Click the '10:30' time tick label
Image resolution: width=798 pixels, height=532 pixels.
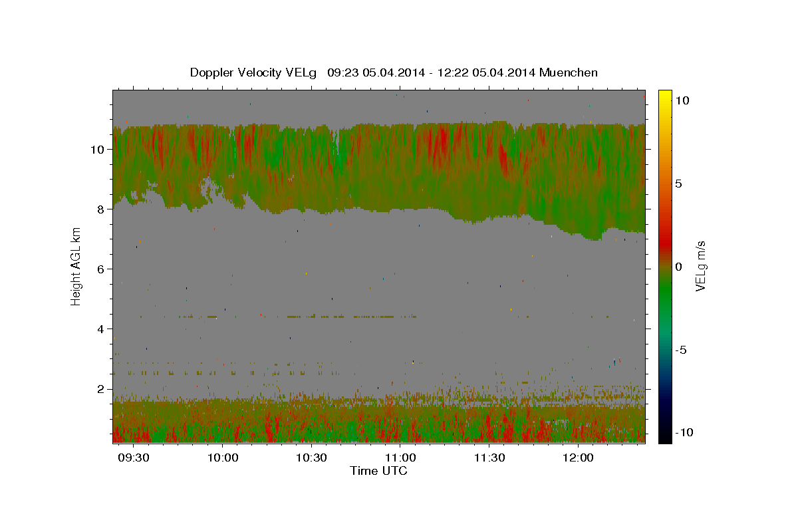[312, 458]
